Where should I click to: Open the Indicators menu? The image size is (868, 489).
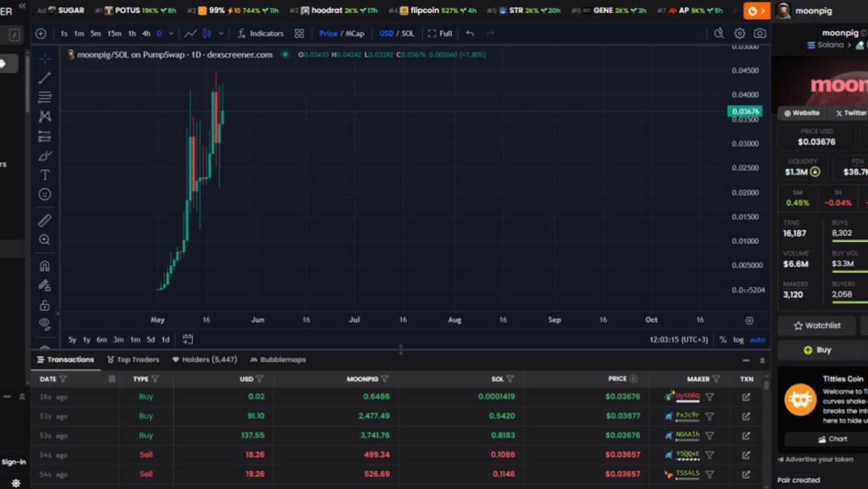click(260, 34)
